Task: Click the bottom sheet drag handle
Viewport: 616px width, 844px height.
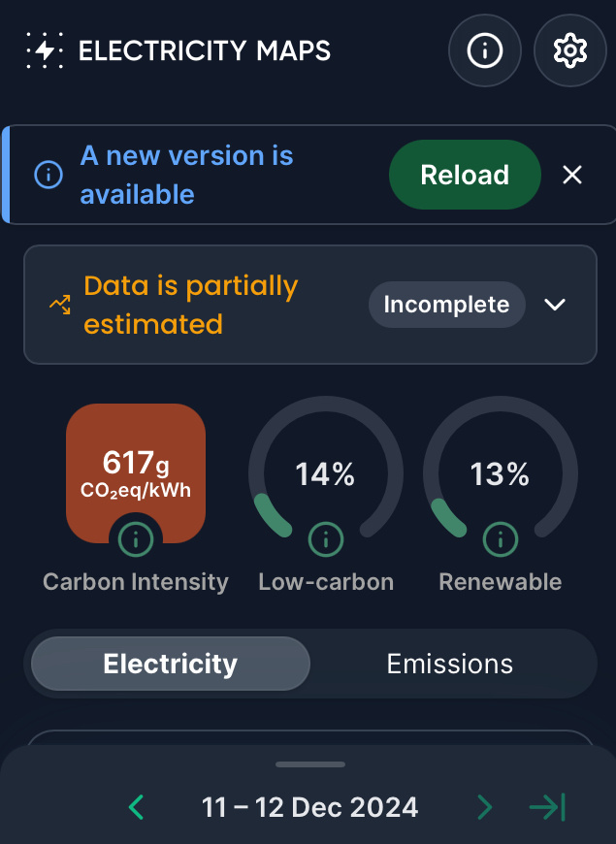Action: click(310, 764)
